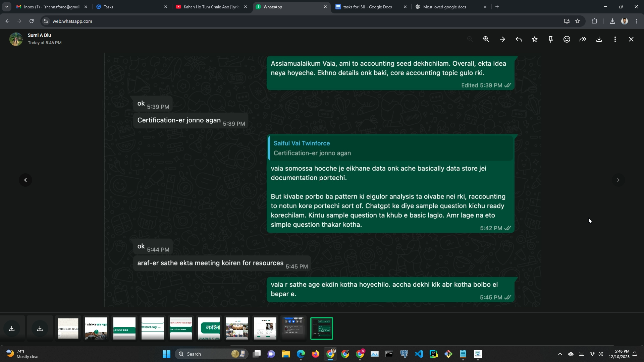Zoom in on the image
The width and height of the screenshot is (644, 362).
point(486,39)
